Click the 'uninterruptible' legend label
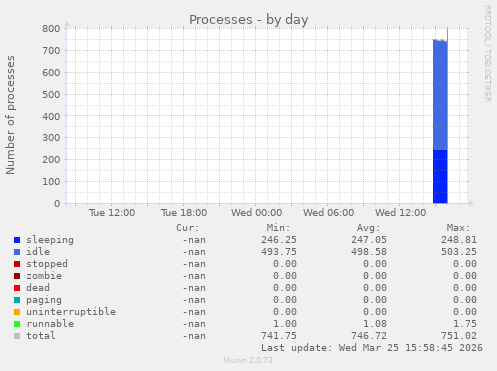Image resolution: width=497 pixels, height=371 pixels. (x=71, y=312)
